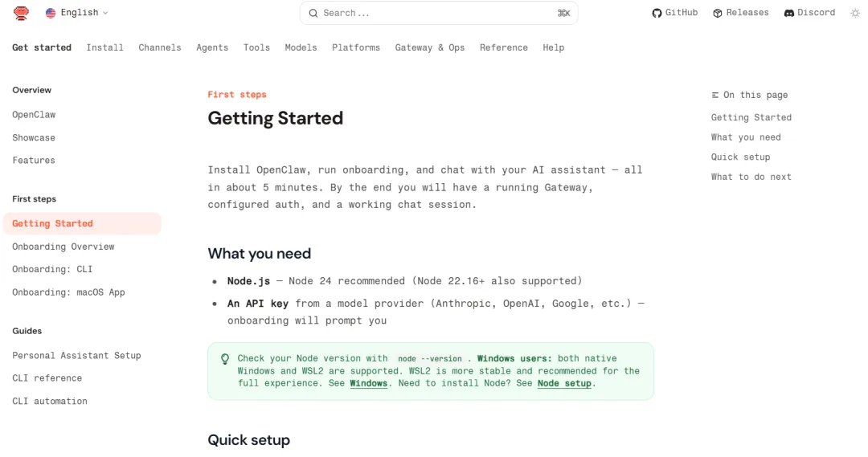The image size is (868, 457).
Task: Click the Discord icon in header
Action: click(789, 13)
